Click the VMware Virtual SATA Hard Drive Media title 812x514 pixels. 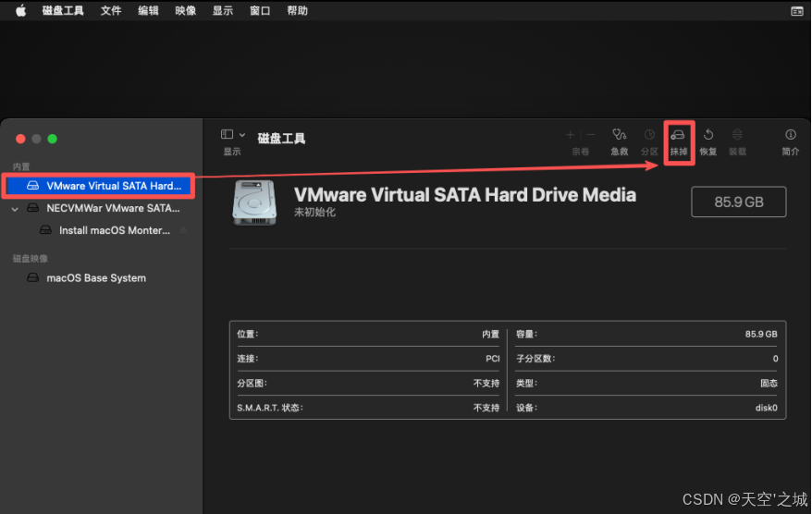465,195
